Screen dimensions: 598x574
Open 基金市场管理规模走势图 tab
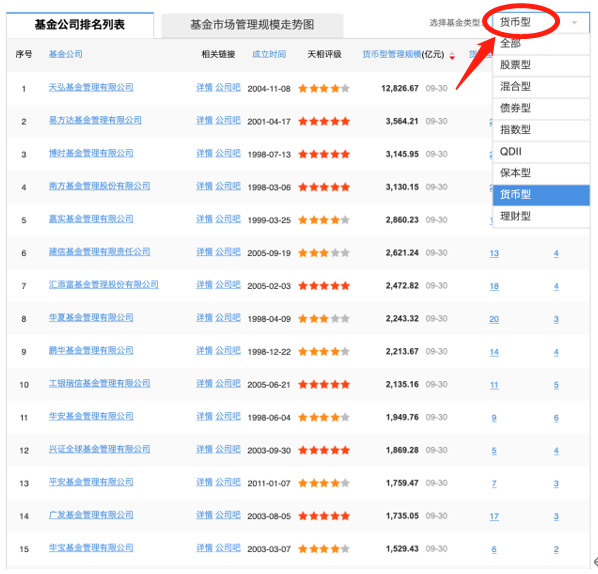[252, 25]
